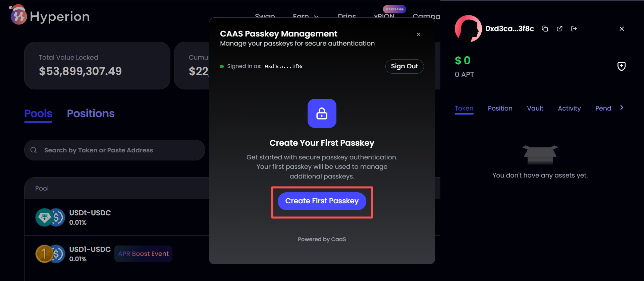Click the USDt-USDC pool token icons
The image size is (644, 281).
50,217
